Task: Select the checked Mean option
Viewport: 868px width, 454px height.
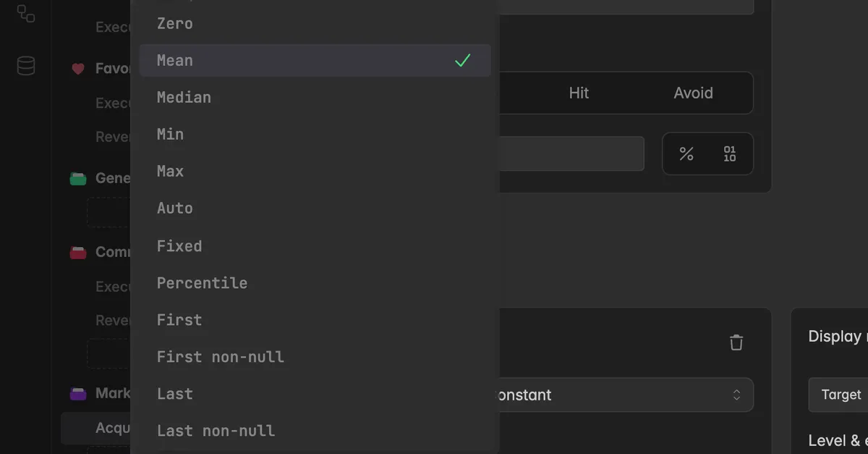Action: [x=315, y=60]
